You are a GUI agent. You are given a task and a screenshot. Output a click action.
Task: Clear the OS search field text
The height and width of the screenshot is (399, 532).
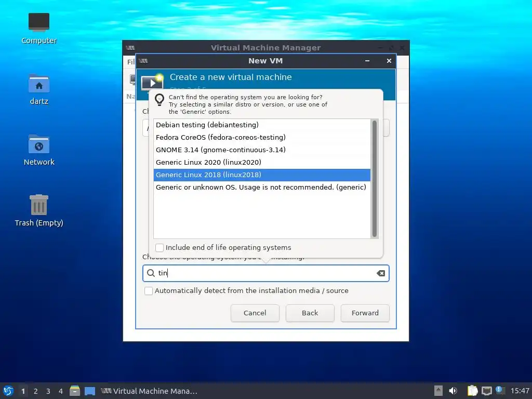(381, 273)
